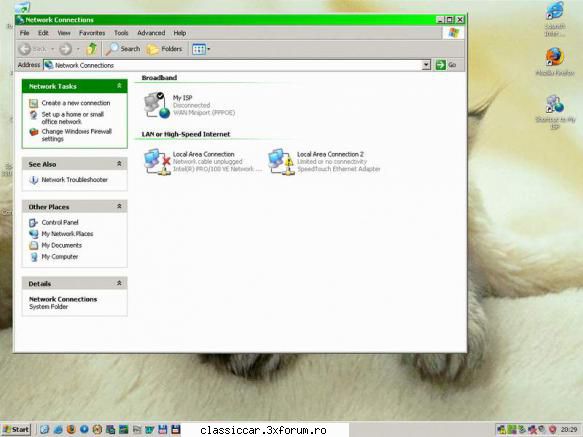The height and width of the screenshot is (437, 583).
Task: Collapse the Network Tasks panel
Action: point(119,86)
